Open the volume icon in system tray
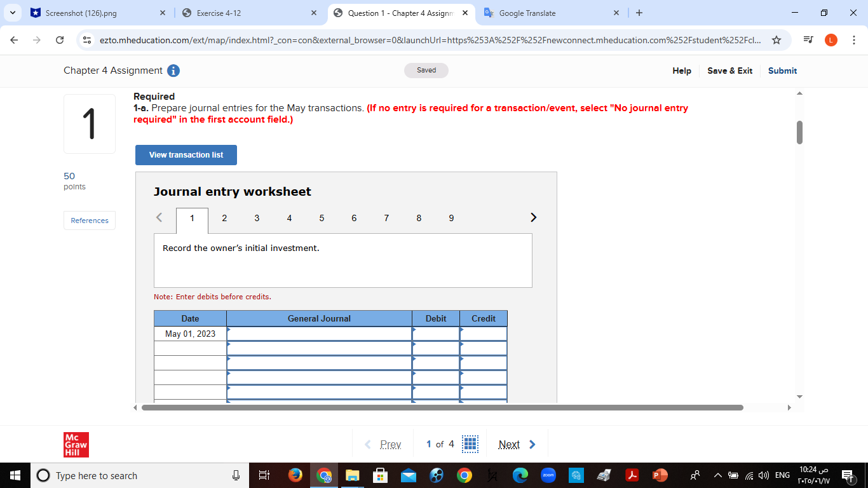This screenshot has height=488, width=868. coord(763,475)
